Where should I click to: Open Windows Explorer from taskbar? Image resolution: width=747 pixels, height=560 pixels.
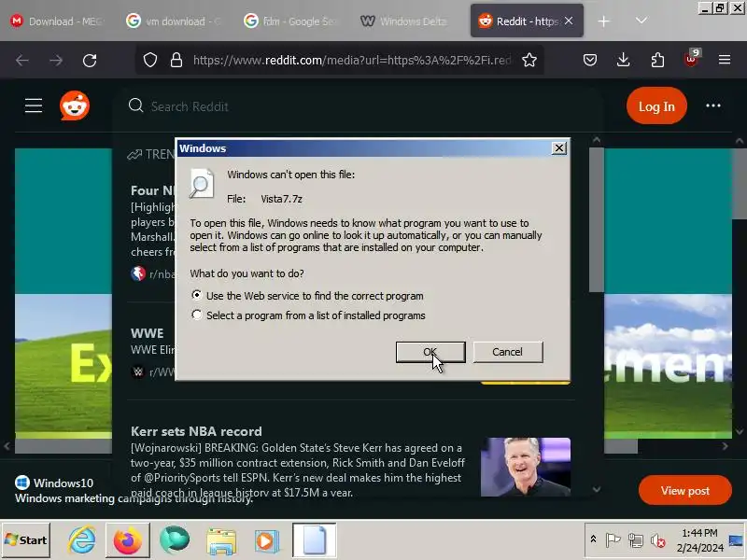pos(221,541)
